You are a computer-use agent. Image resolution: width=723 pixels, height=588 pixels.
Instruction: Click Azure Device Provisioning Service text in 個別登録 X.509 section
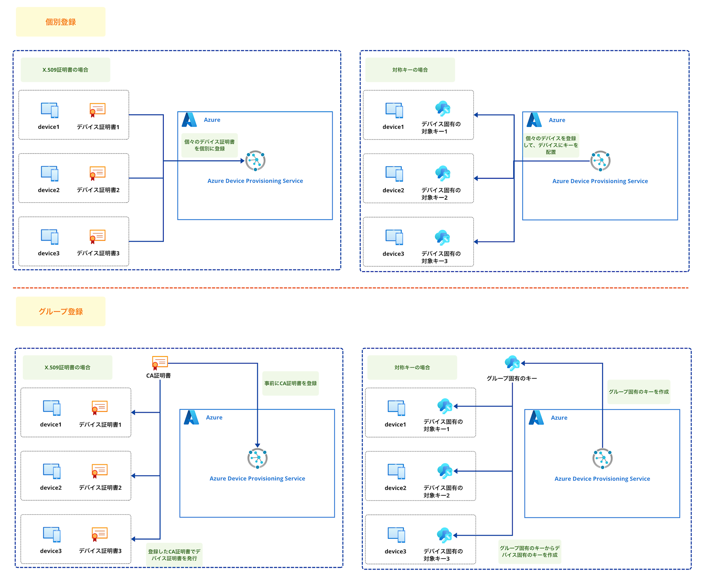pyautogui.click(x=255, y=181)
